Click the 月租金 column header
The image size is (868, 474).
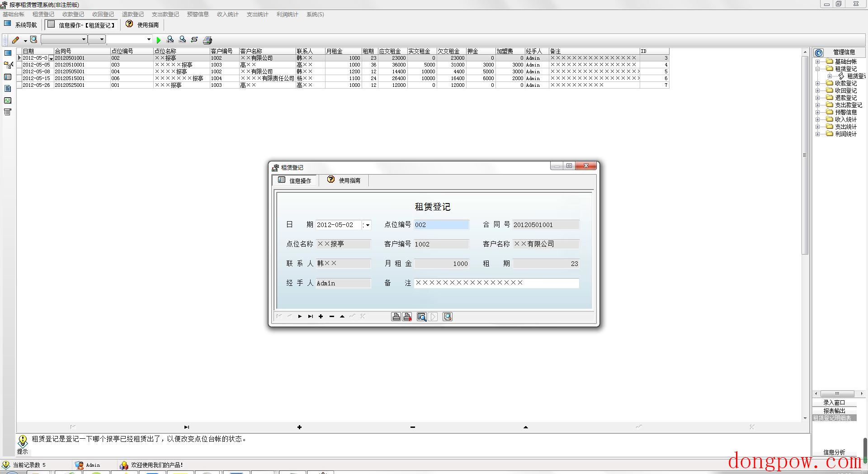coord(343,51)
